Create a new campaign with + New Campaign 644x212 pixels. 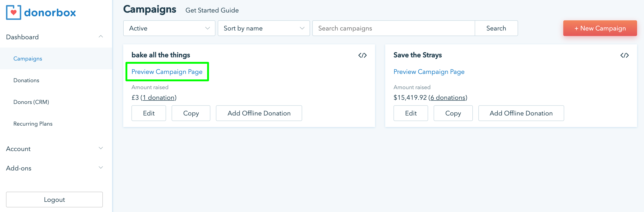pyautogui.click(x=600, y=28)
